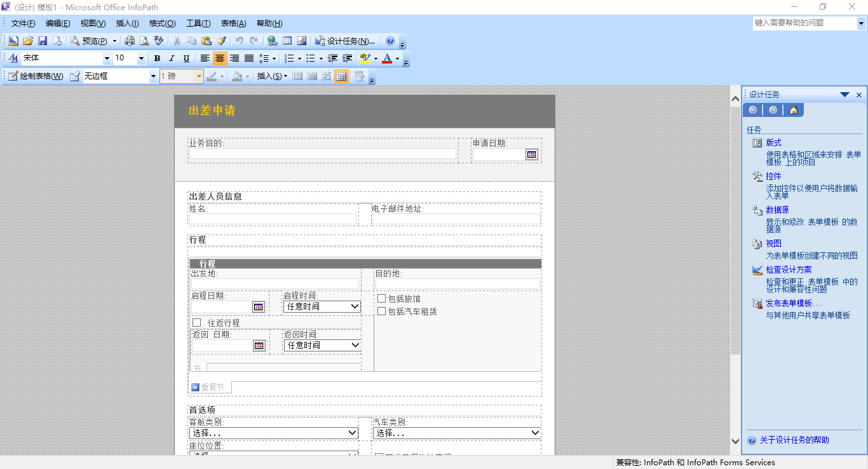
Task: Save the template with the floppy disk icon
Action: [43, 41]
